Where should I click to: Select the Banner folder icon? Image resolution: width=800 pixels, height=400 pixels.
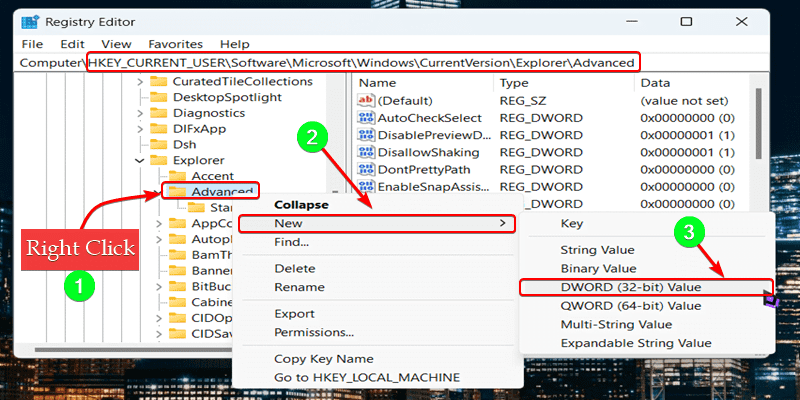click(x=178, y=270)
